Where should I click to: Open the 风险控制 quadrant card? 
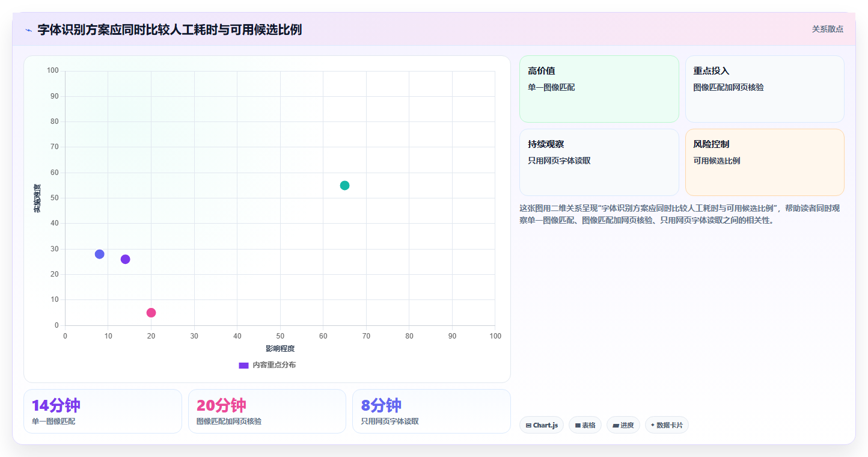pos(765,162)
